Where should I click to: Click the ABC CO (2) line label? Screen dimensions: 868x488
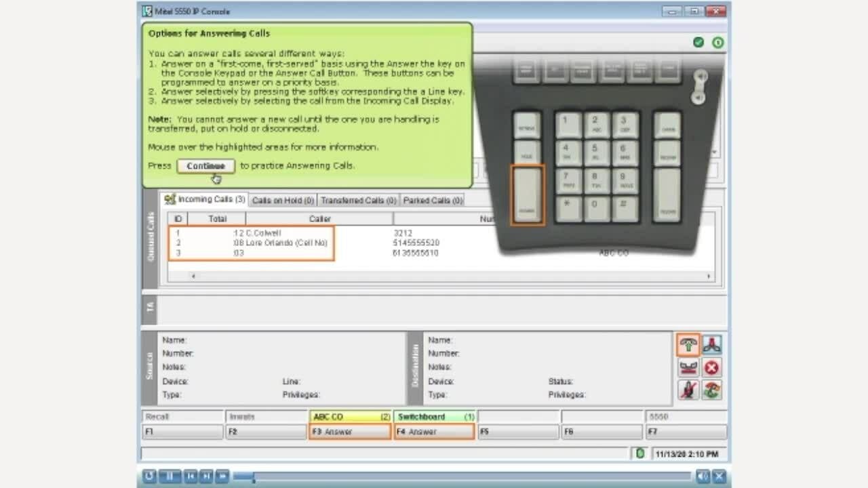350,417
